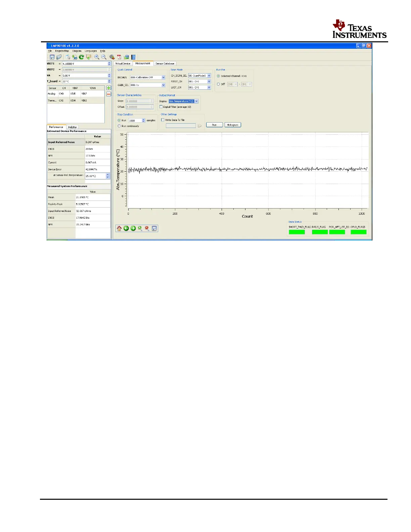
Task: Click the zoom out magnifier toolbar icon
Action: point(104,57)
